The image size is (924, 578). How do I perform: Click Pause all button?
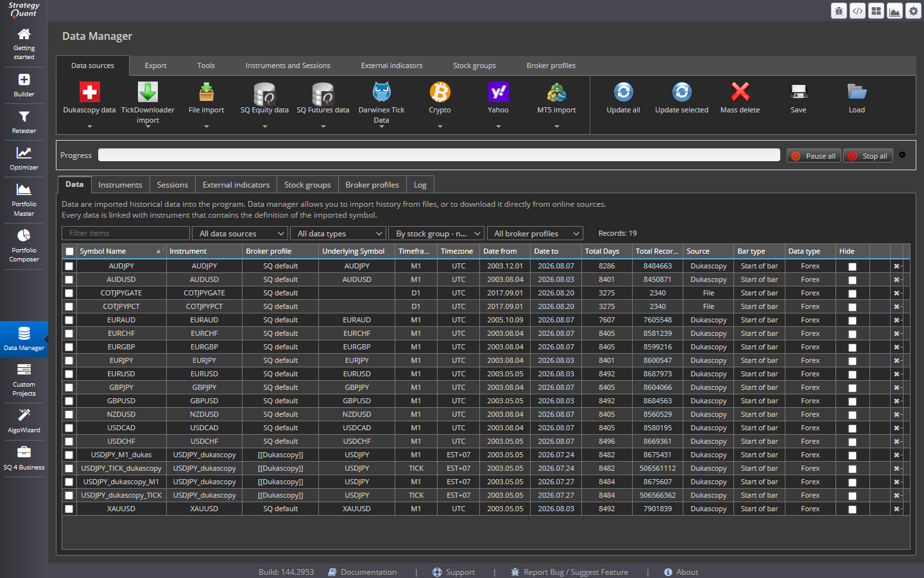coord(814,155)
